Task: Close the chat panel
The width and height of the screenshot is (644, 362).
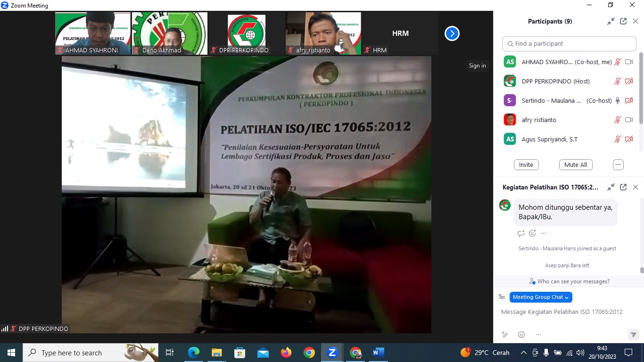Action: tap(636, 187)
